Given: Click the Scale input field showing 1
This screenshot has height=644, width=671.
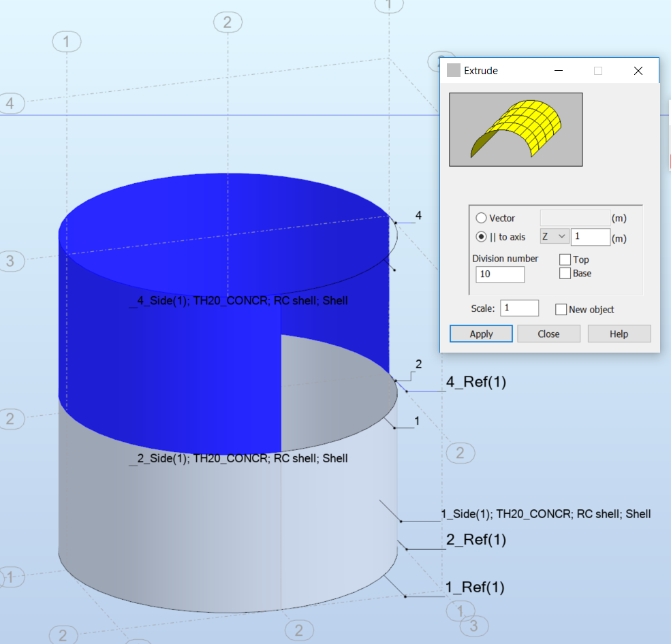Looking at the screenshot, I should [x=519, y=308].
